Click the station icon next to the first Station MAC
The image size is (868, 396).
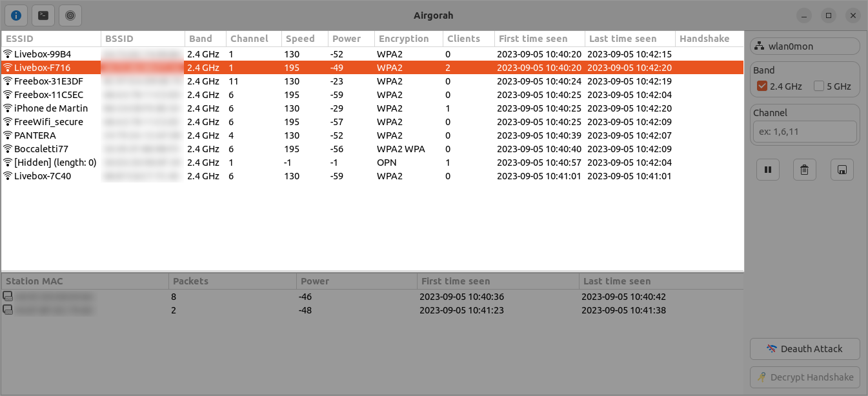click(8, 296)
